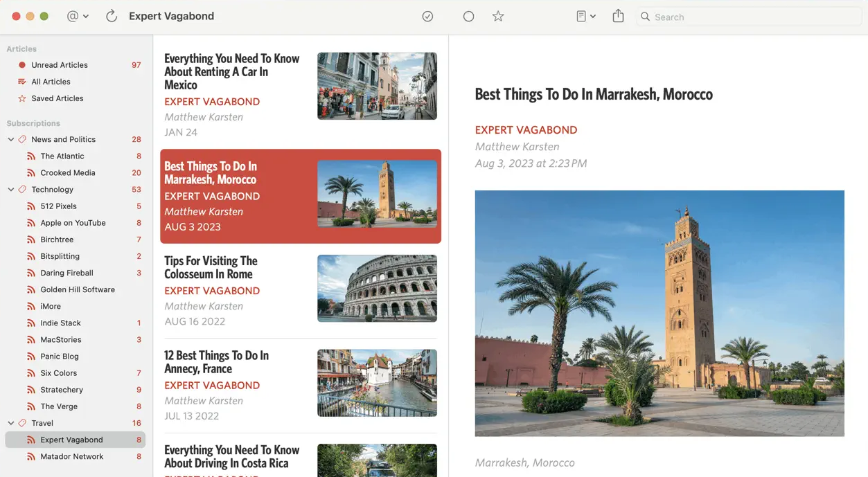The image size is (868, 477).
Task: Click the Matador Network feed icon
Action: click(x=30, y=457)
